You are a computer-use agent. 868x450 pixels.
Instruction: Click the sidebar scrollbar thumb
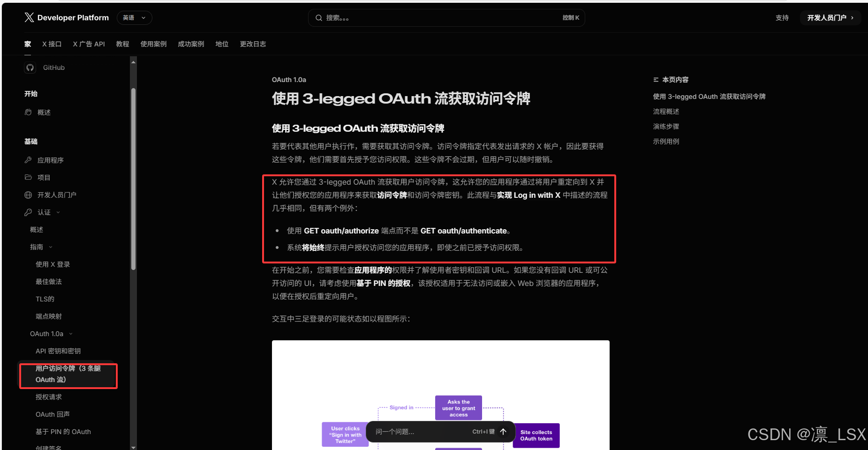click(134, 179)
